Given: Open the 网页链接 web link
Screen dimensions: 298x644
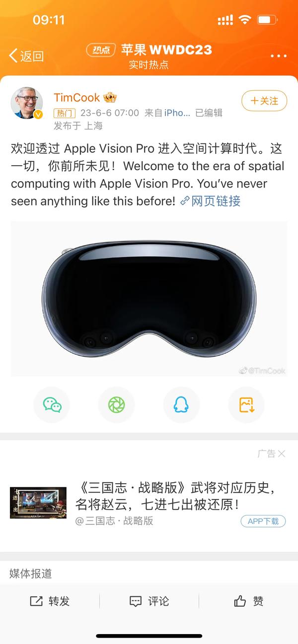Looking at the screenshot, I should click(x=210, y=201).
